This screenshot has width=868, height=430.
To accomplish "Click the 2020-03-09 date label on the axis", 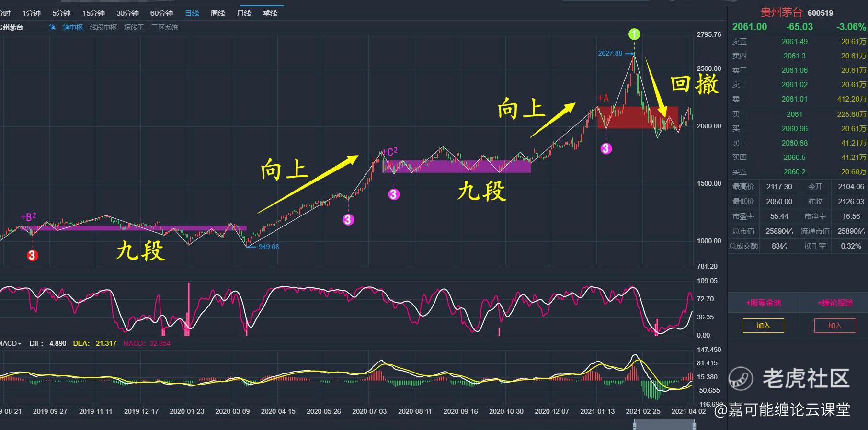I will tap(232, 411).
